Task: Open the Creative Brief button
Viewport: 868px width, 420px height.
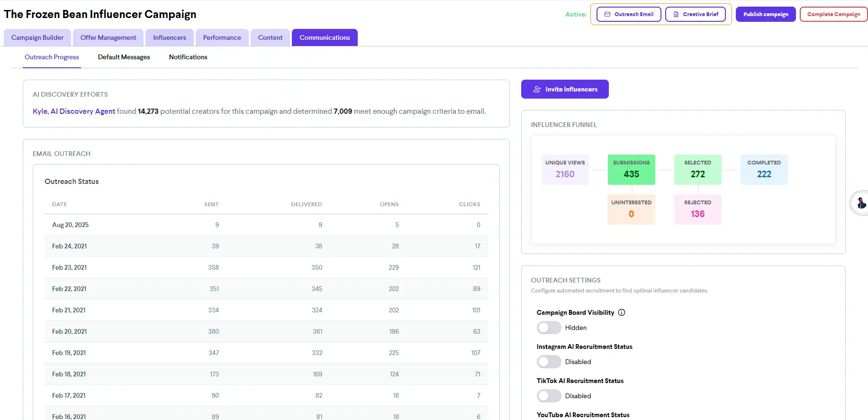Action: coord(696,14)
